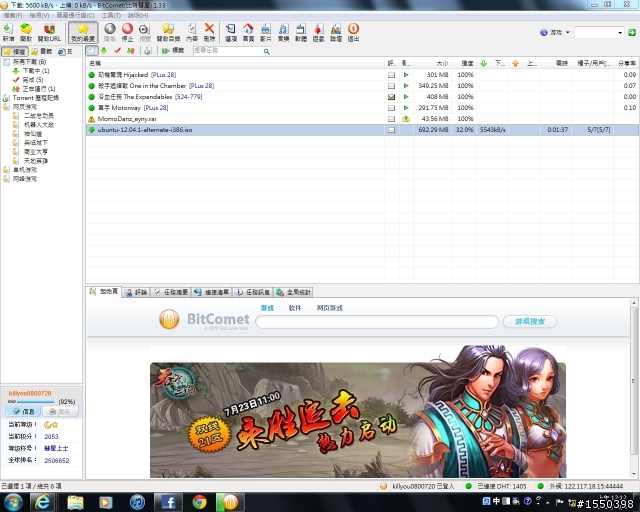Open the top-right search combo box arrow
640x512 pixels.
click(x=620, y=32)
